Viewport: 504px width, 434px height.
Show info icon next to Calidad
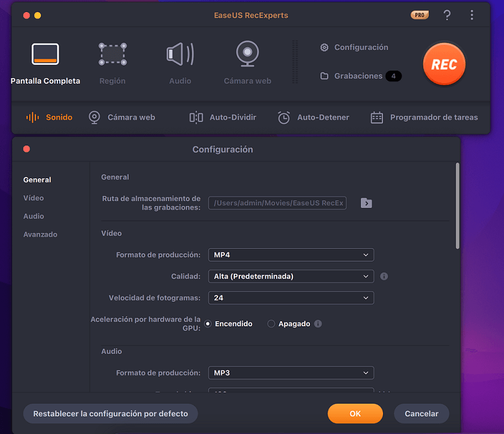click(384, 277)
